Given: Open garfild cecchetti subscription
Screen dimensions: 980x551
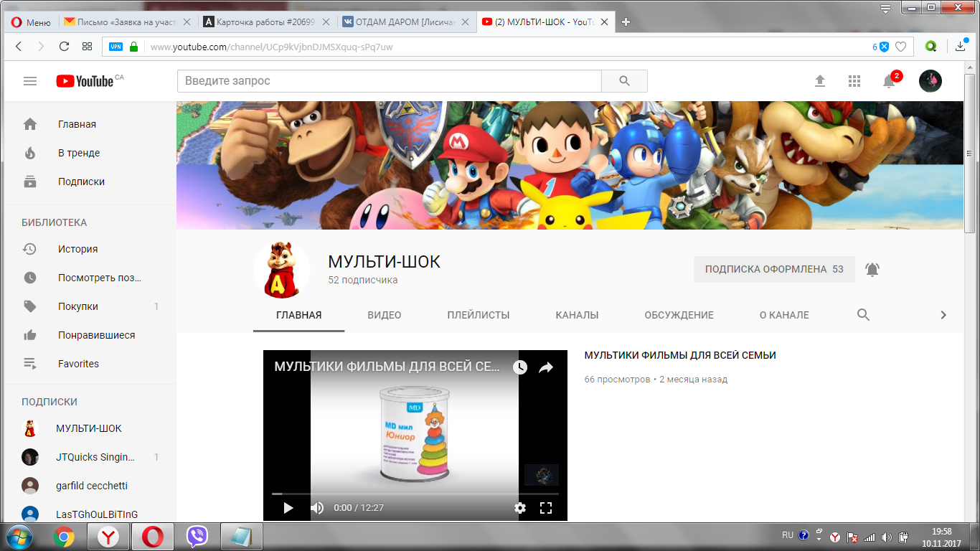Looking at the screenshot, I should pos(90,486).
